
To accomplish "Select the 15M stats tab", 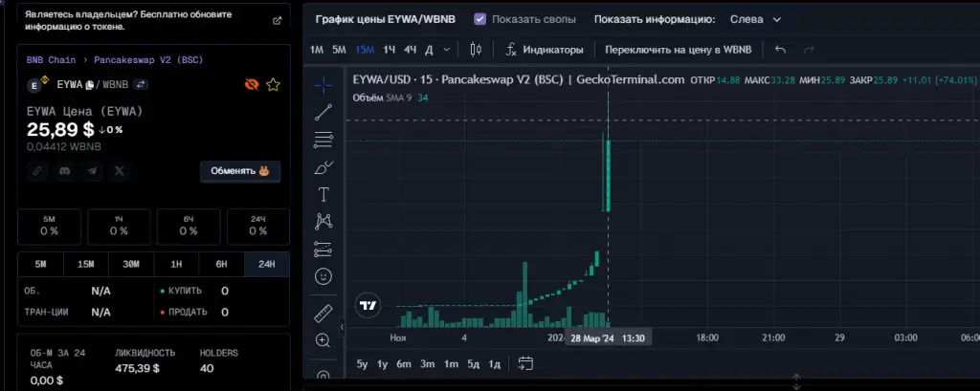I will point(85,264).
